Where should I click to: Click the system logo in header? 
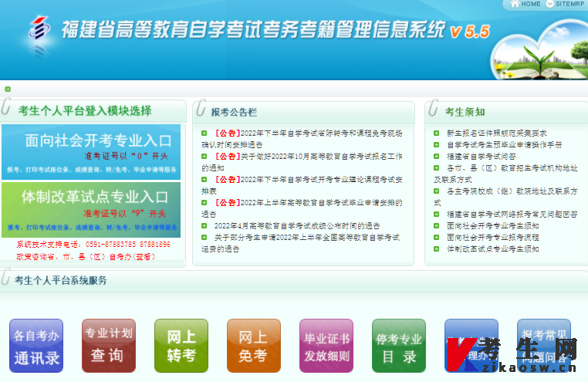(39, 28)
